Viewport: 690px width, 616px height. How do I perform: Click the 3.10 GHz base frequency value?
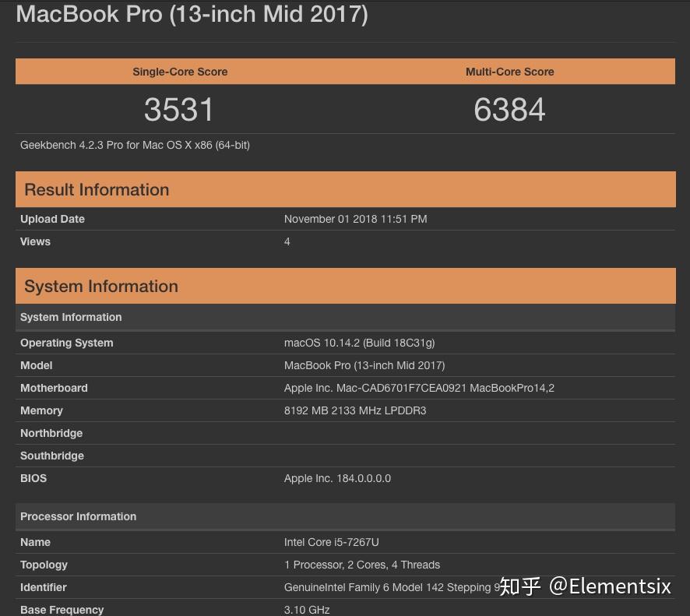tap(307, 610)
